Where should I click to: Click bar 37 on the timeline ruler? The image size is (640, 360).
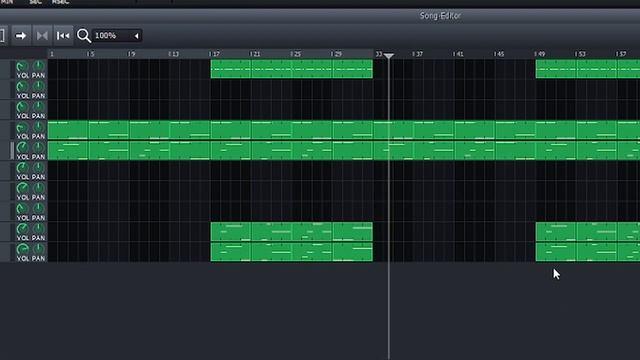(x=417, y=54)
